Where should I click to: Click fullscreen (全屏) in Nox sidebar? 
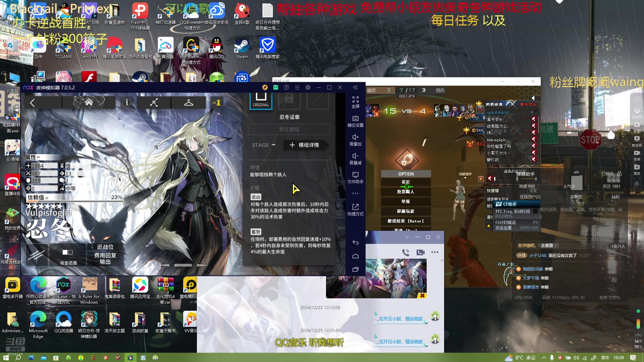pyautogui.click(x=355, y=102)
